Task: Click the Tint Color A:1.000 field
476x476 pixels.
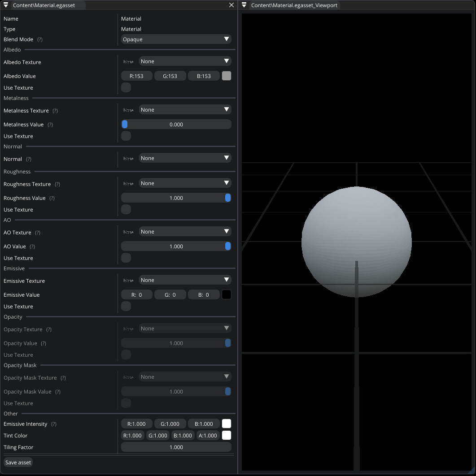Action: (x=208, y=435)
